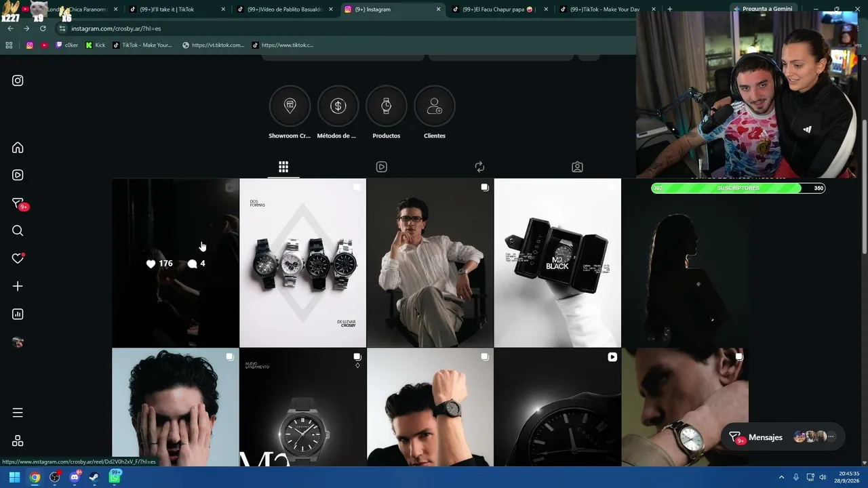Screen dimensions: 868x488
Task: Switch to the El Facu Chapur papa tab
Action: pos(500,9)
